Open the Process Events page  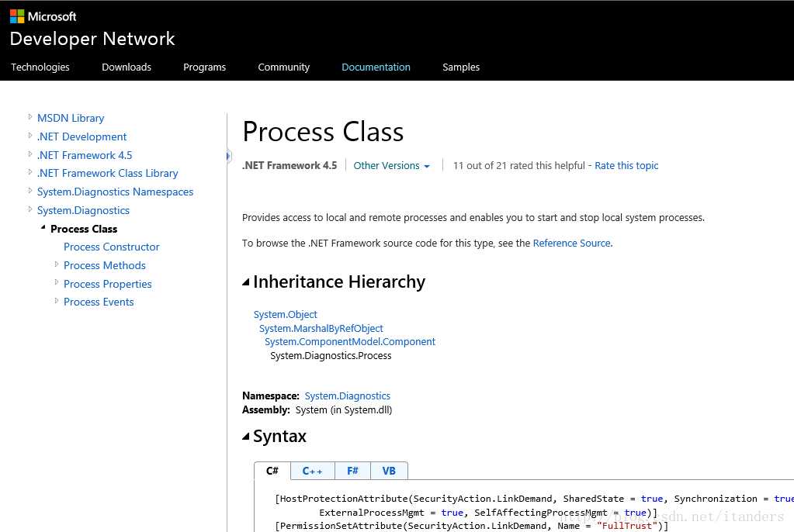[x=99, y=302]
